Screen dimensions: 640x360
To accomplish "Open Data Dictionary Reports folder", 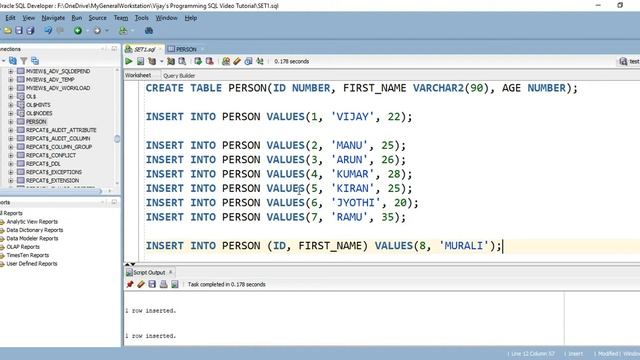I will (35, 230).
